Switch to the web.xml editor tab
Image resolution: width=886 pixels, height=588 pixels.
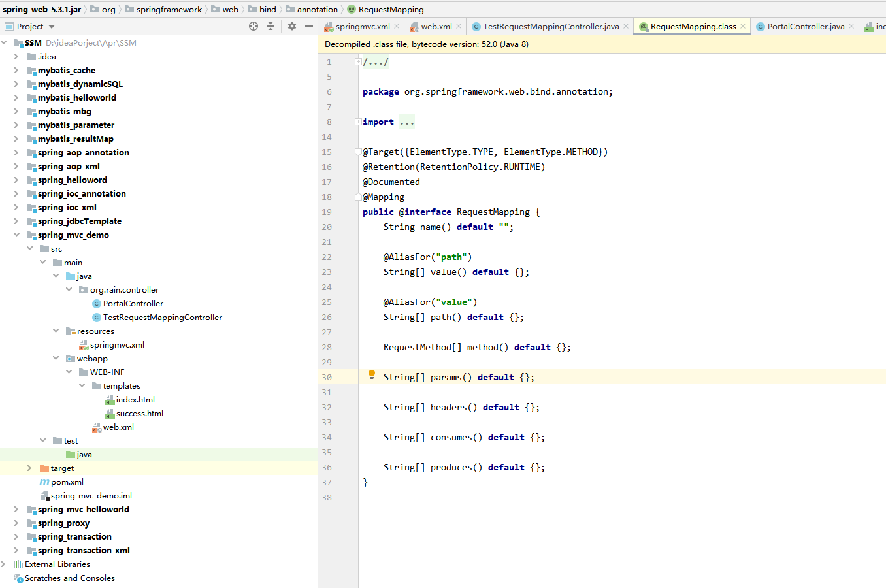click(x=436, y=26)
